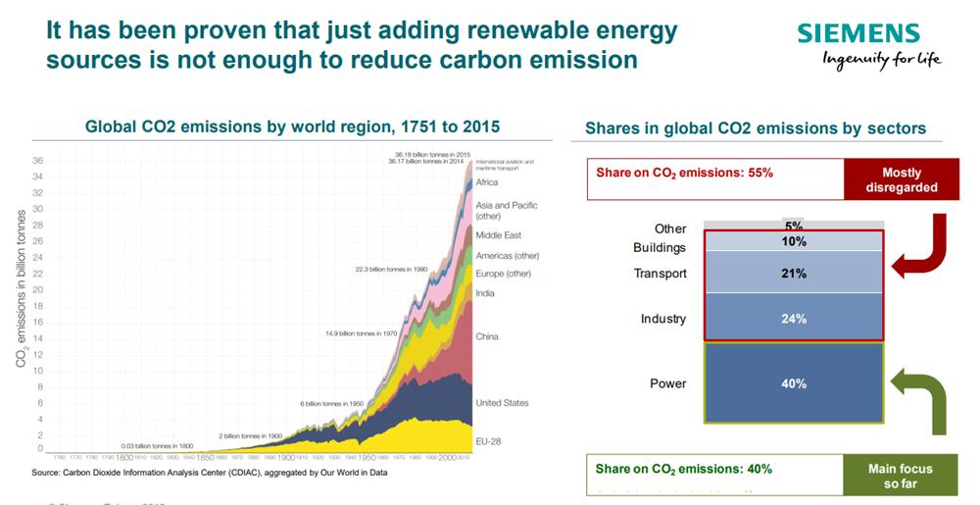The height and width of the screenshot is (505, 980).
Task: Select the Buildings 10% bar segment
Action: point(794,241)
